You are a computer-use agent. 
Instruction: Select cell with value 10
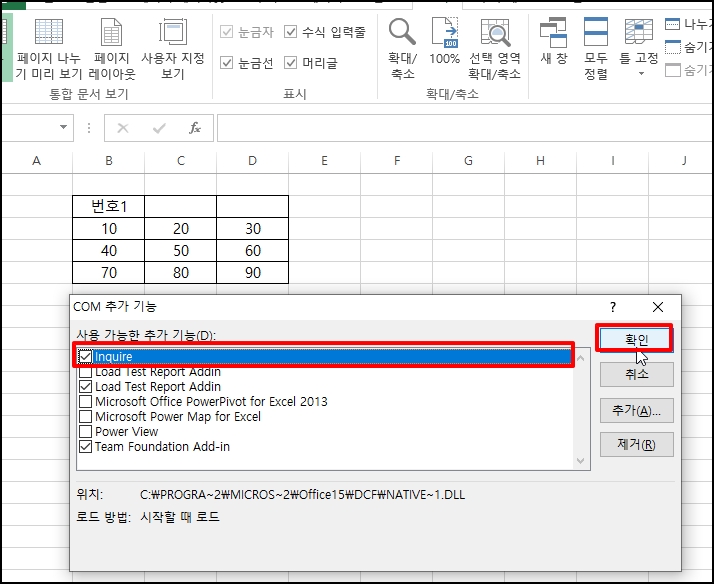click(x=108, y=229)
